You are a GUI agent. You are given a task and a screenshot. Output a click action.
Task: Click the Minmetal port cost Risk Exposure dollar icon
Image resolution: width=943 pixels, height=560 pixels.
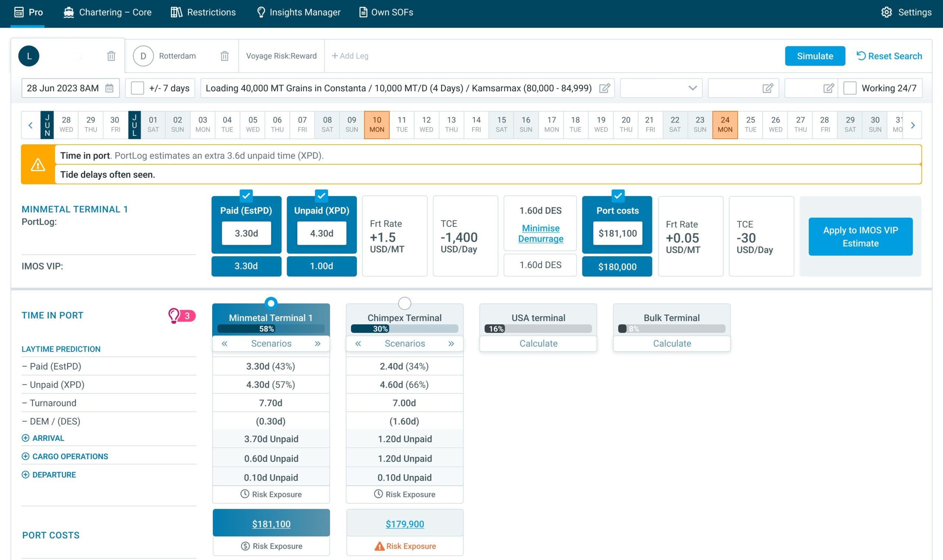coord(245,546)
